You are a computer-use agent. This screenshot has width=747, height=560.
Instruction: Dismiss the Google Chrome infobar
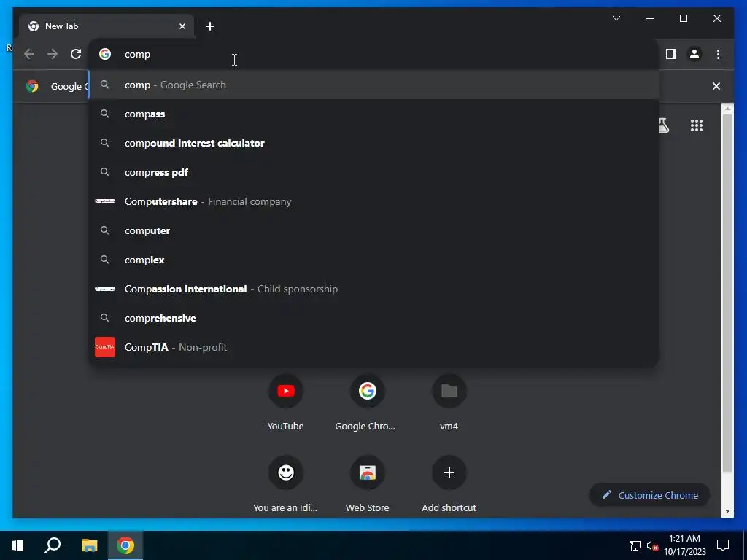[716, 86]
